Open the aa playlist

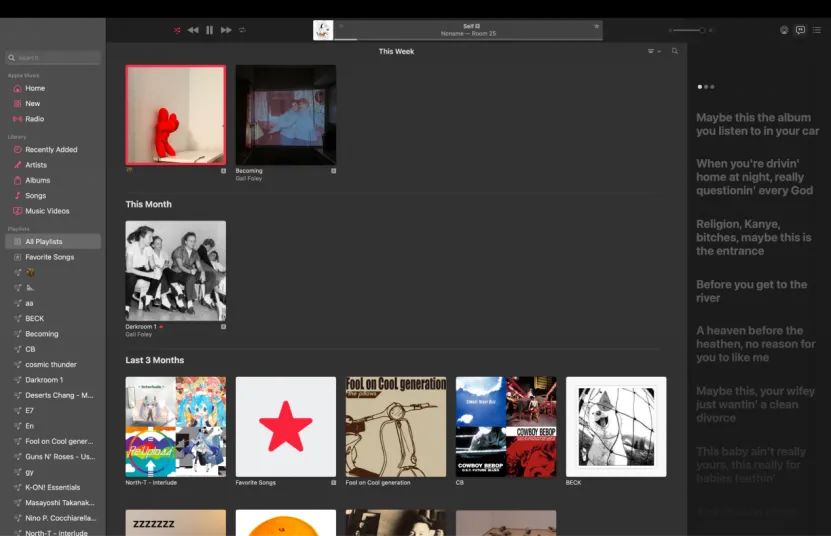point(53,303)
